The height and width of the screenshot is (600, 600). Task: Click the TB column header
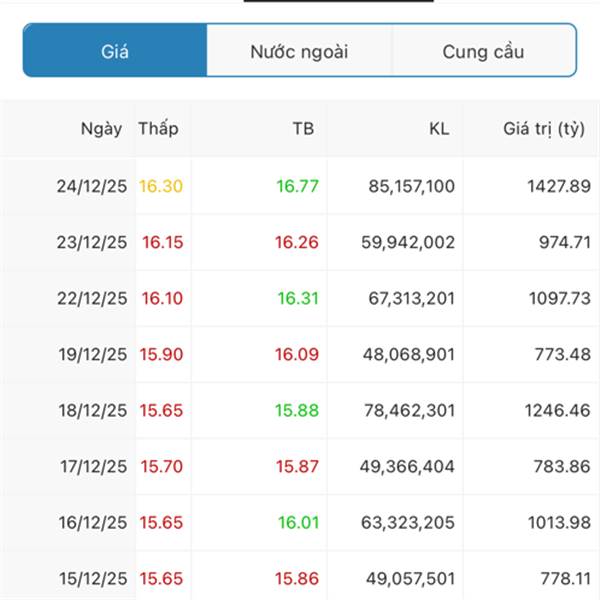(302, 128)
